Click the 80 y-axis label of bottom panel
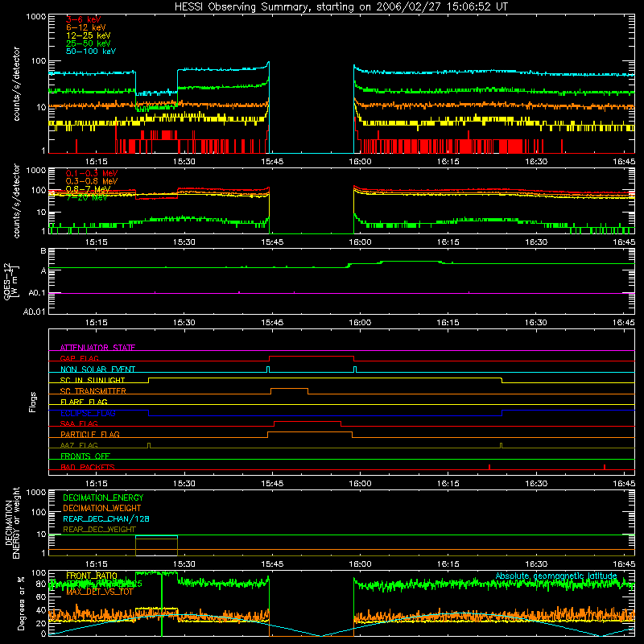Image resolution: width=644 pixels, height=644 pixels. coord(41,584)
